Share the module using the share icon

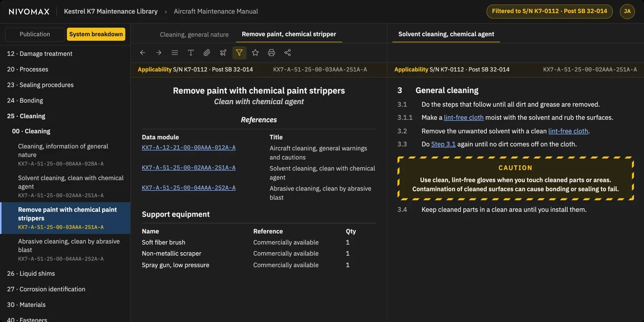click(x=287, y=53)
